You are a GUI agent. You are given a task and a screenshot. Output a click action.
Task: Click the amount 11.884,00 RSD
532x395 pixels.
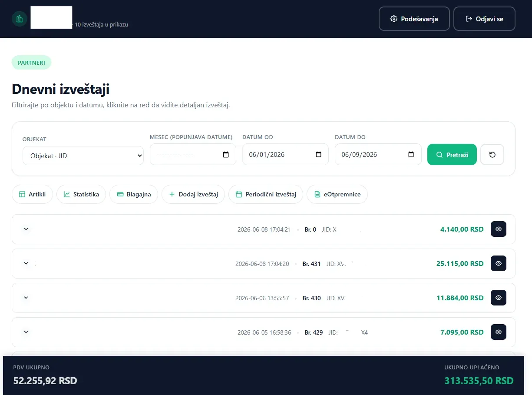(460, 298)
